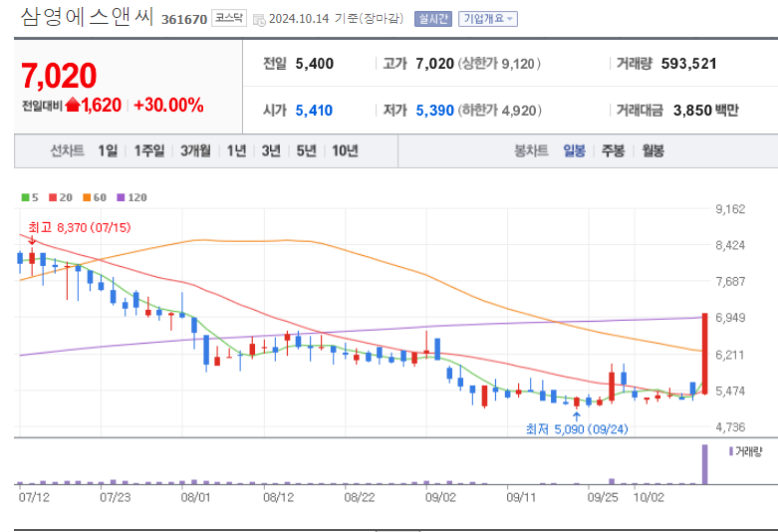Viewport: 778px width, 532px height.
Task: Click the 시가 value 5,410
Action: click(x=314, y=111)
